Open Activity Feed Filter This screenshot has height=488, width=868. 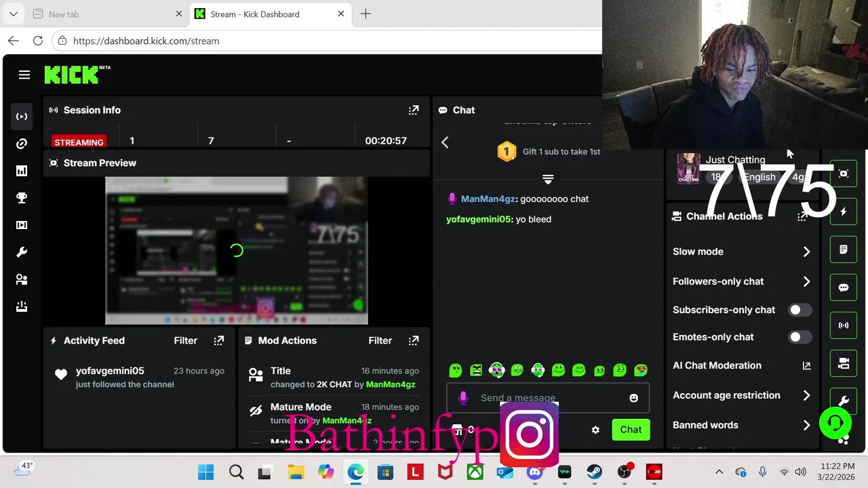185,340
